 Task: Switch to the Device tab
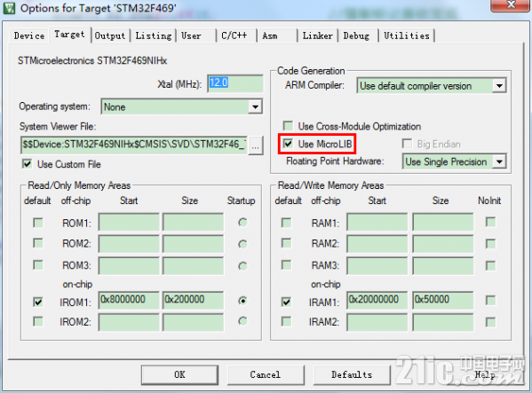[x=29, y=35]
